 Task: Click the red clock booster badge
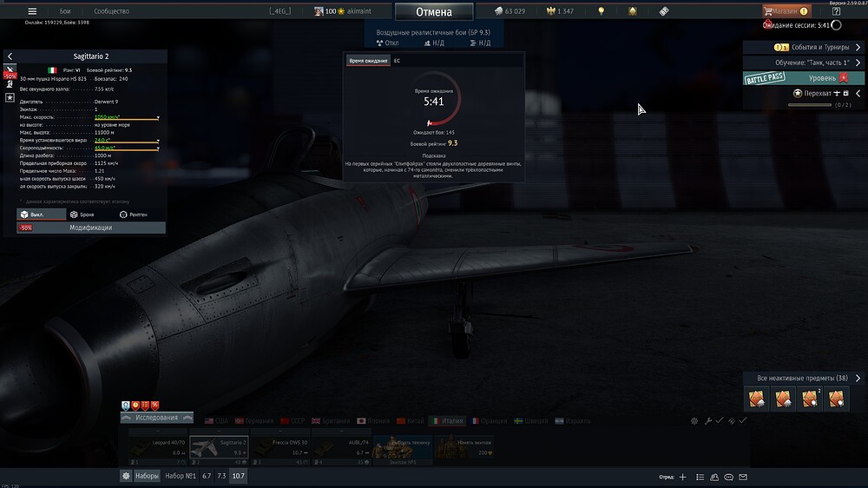pos(135,406)
